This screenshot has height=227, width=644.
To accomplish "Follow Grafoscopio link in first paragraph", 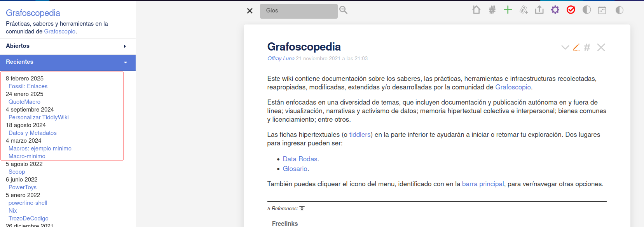I will (x=513, y=87).
